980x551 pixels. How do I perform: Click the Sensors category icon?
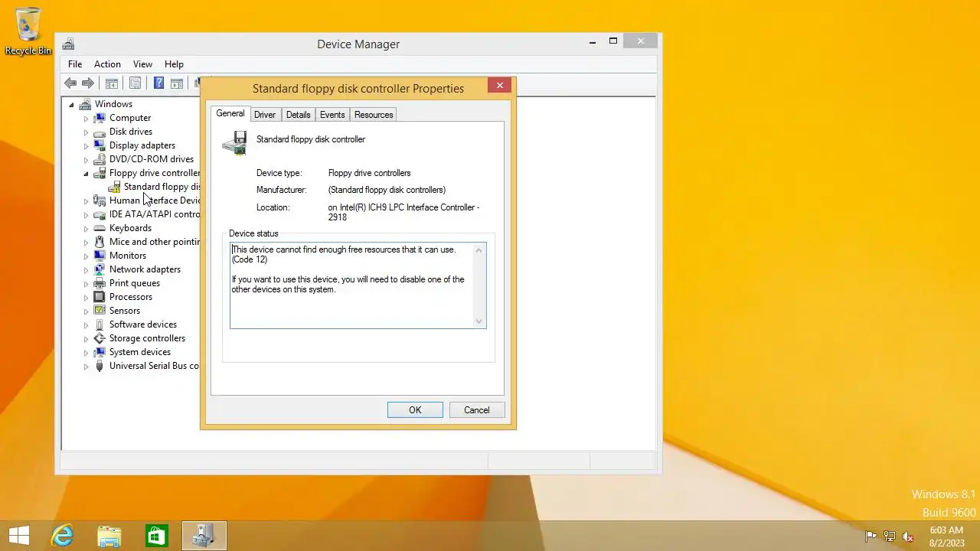100,311
